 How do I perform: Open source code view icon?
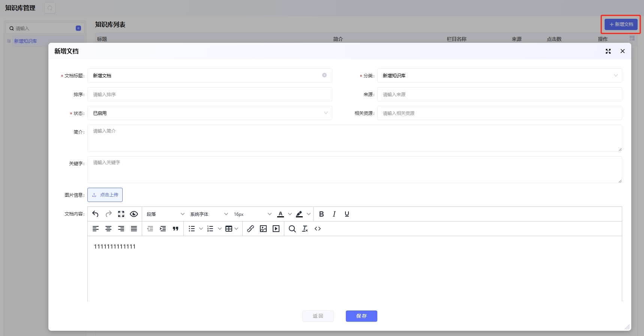318,229
